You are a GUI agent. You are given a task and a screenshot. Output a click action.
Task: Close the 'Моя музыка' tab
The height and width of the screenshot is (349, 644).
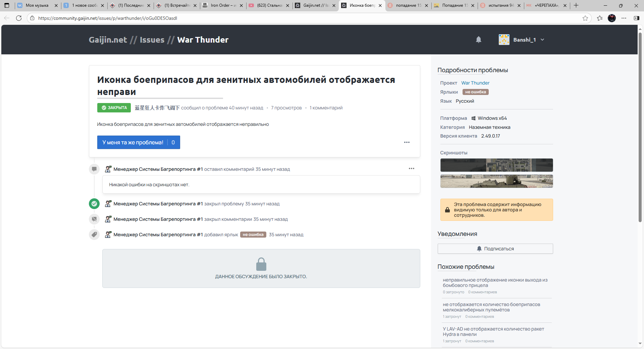coord(56,5)
